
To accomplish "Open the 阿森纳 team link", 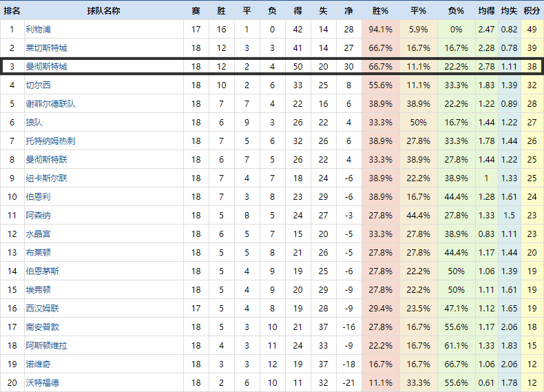I will 38,216.
